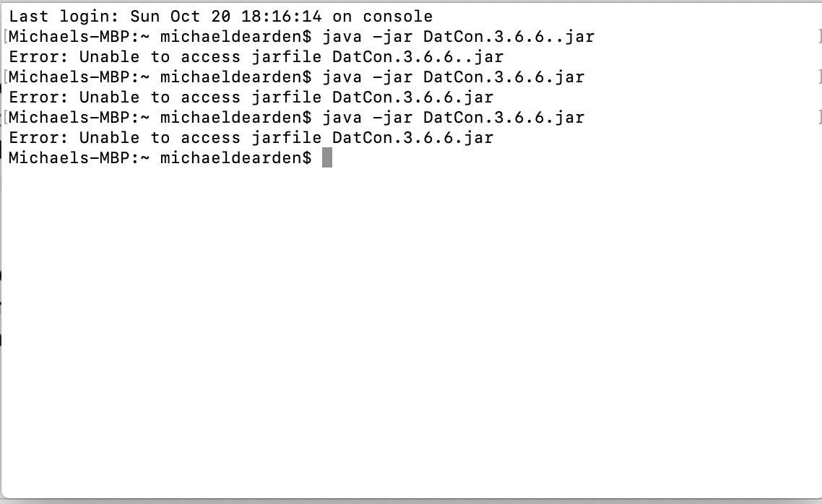Click the right bracket mark ending the third command line
This screenshot has height=504, width=822.
coord(819,118)
